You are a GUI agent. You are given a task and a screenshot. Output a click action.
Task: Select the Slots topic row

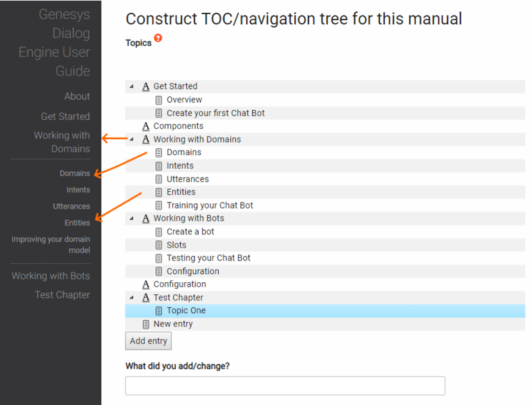click(x=325, y=245)
